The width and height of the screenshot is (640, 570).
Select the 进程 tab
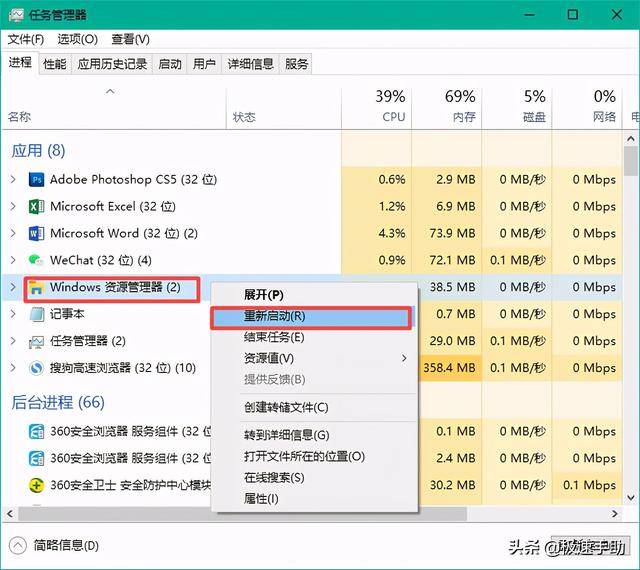20,62
